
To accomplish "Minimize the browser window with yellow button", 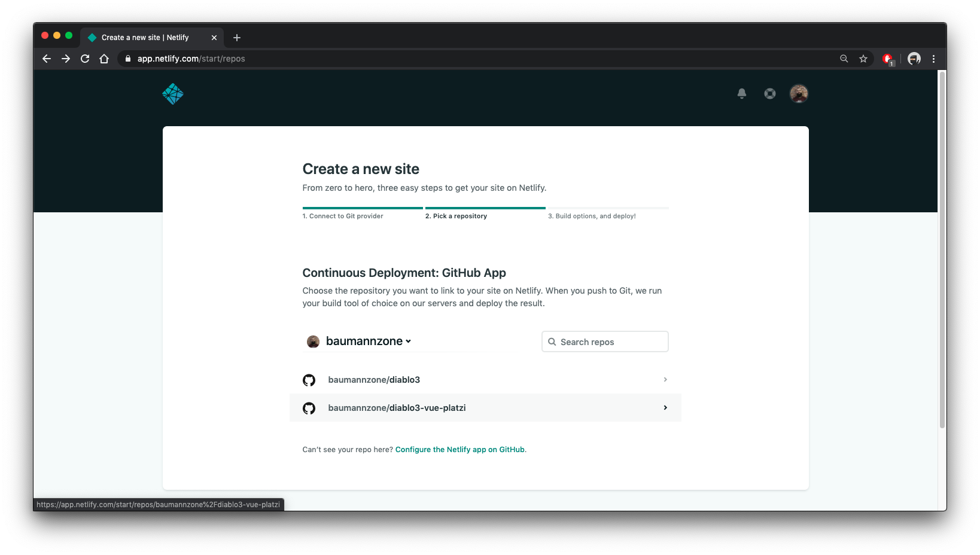I will coord(57,36).
